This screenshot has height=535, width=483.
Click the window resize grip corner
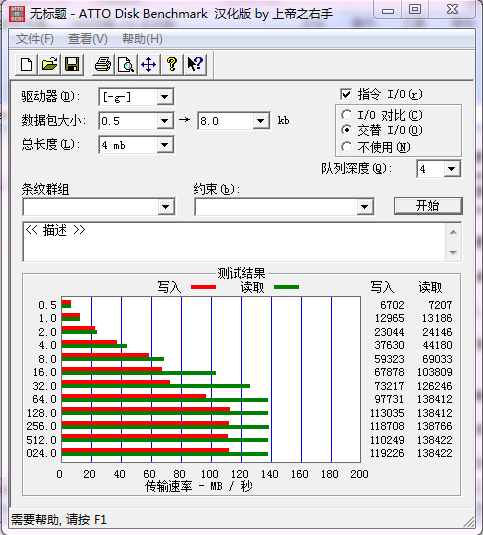(x=469, y=521)
